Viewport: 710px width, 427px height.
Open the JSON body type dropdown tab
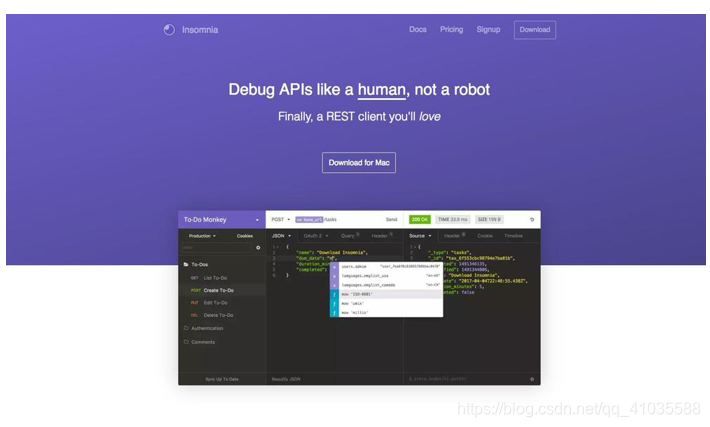pyautogui.click(x=281, y=236)
